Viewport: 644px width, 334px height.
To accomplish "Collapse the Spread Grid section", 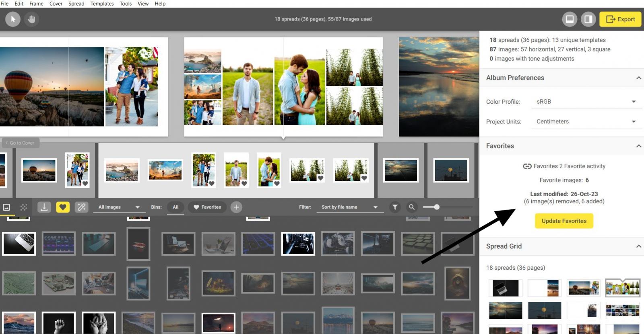I will 638,246.
